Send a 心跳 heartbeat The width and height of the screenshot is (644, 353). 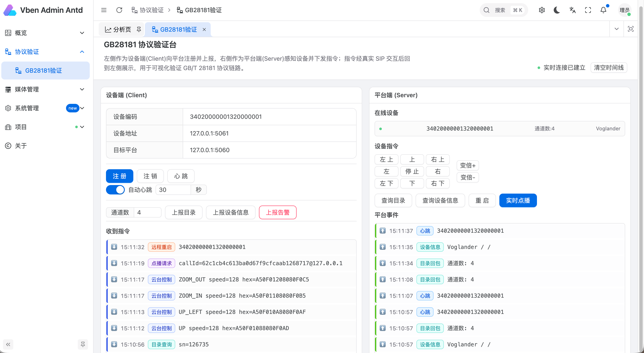pyautogui.click(x=181, y=176)
